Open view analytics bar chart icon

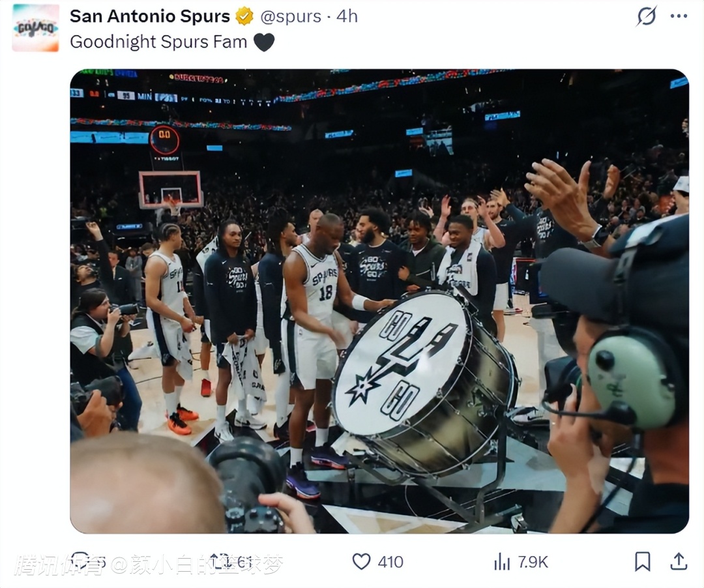(x=502, y=561)
